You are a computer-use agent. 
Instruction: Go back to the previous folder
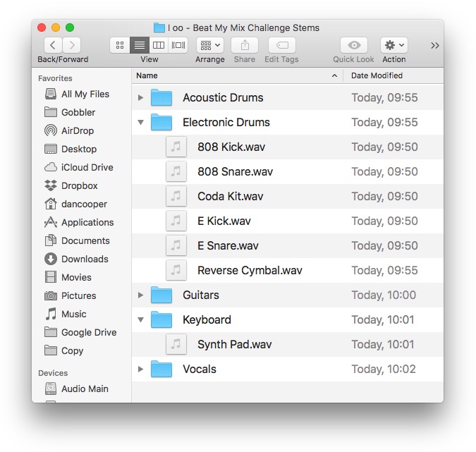pos(53,45)
